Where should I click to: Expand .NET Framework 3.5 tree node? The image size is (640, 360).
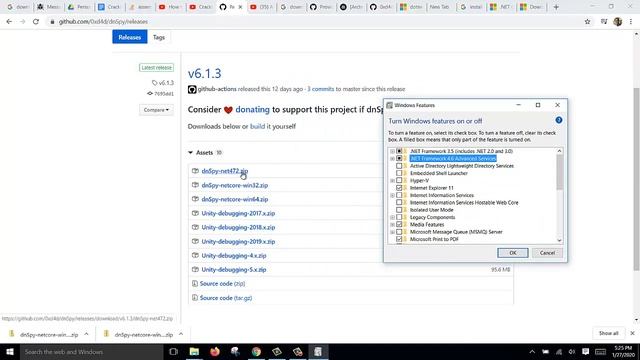click(392, 151)
